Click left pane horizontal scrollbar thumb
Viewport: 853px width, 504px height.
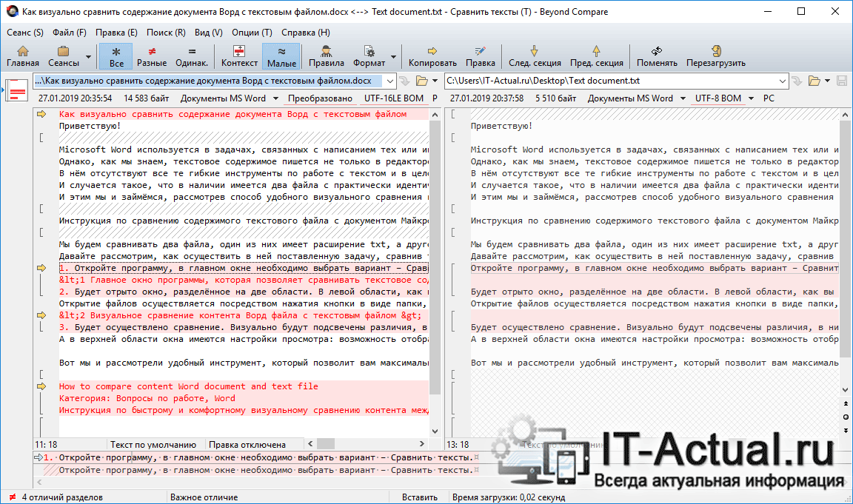coord(325,444)
